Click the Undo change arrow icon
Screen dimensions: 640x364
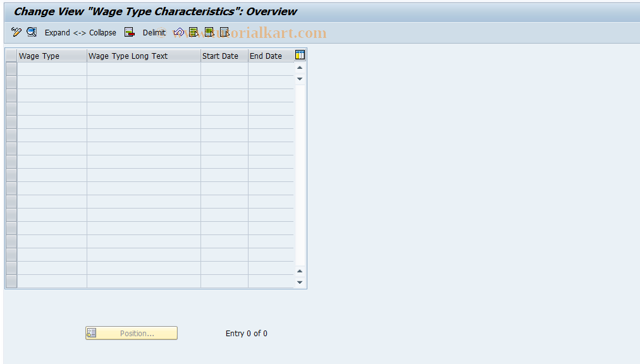(178, 32)
